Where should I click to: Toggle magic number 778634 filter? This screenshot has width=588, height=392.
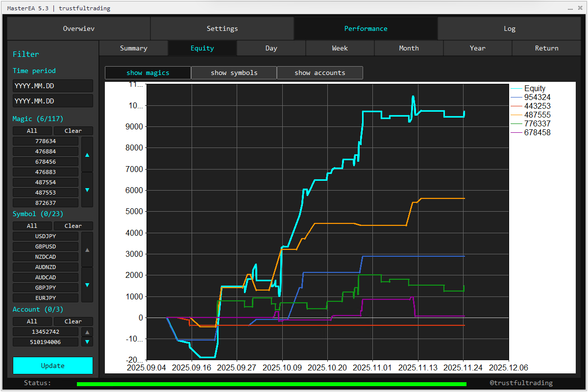(x=45, y=141)
